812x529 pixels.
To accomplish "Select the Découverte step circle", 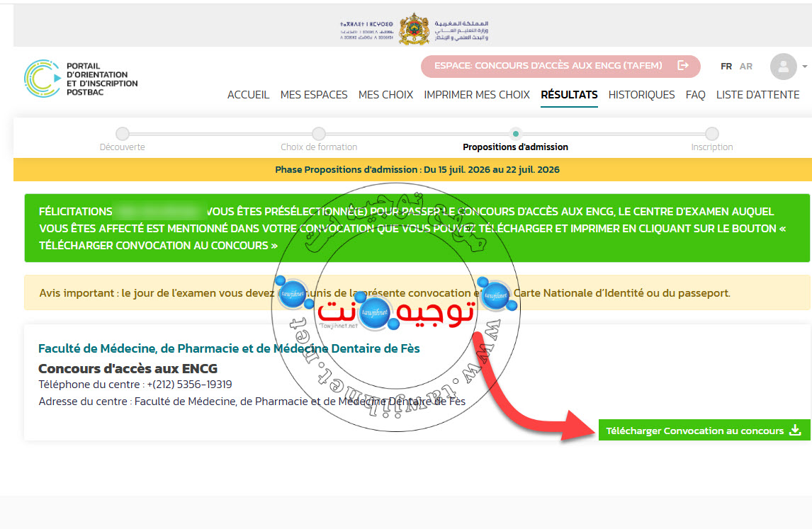I will click(122, 134).
